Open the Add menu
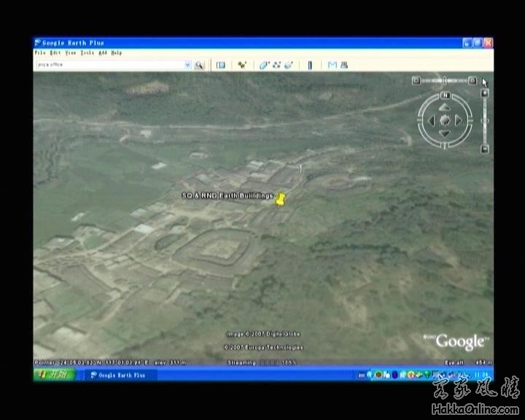Image resolution: width=525 pixels, height=420 pixels. coord(103,53)
